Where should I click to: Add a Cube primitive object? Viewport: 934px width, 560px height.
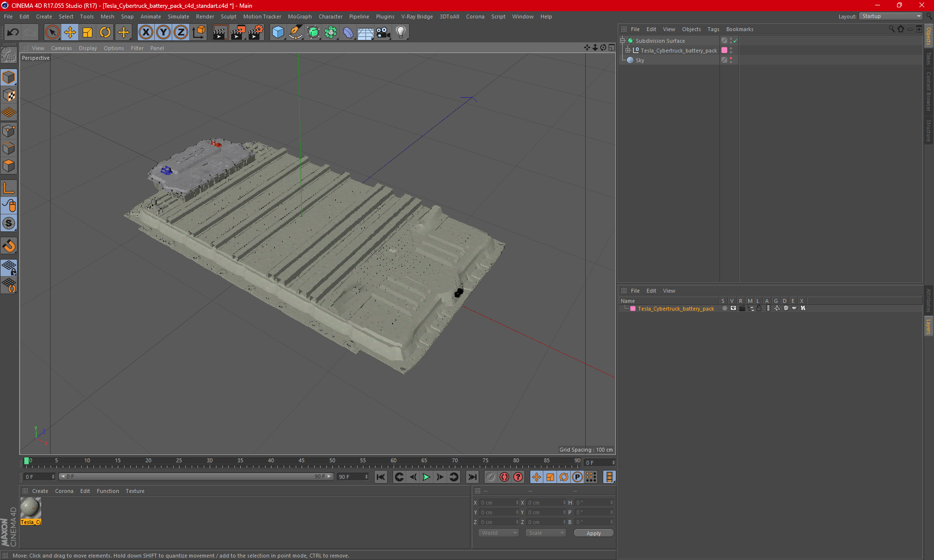278,33
